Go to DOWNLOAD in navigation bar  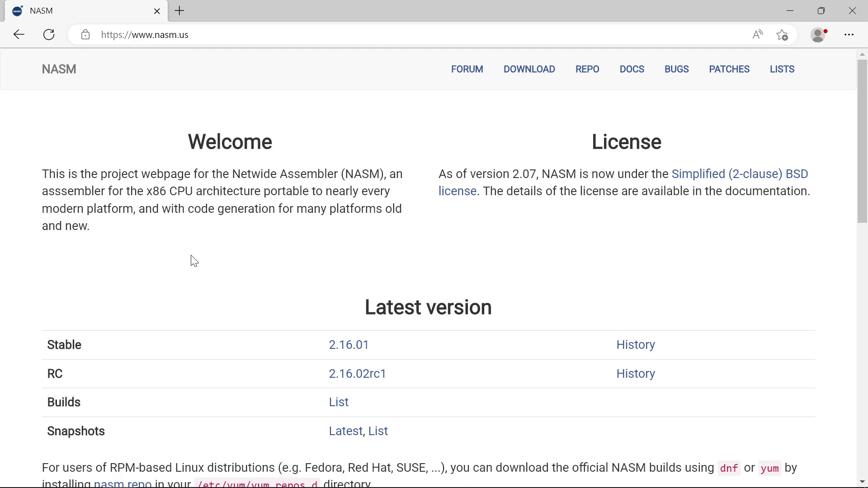[529, 69]
